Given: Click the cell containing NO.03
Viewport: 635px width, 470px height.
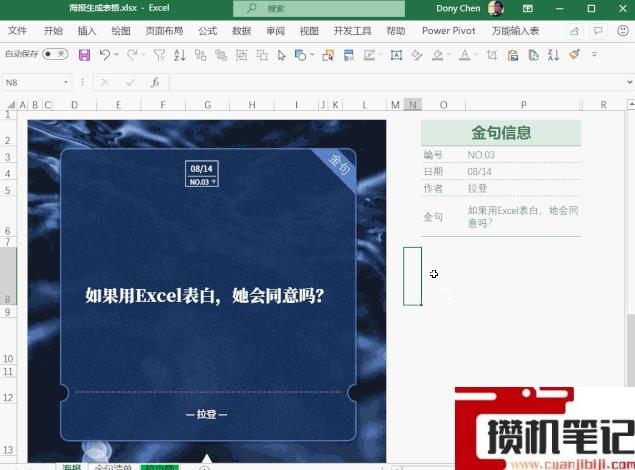Looking at the screenshot, I should (x=524, y=155).
